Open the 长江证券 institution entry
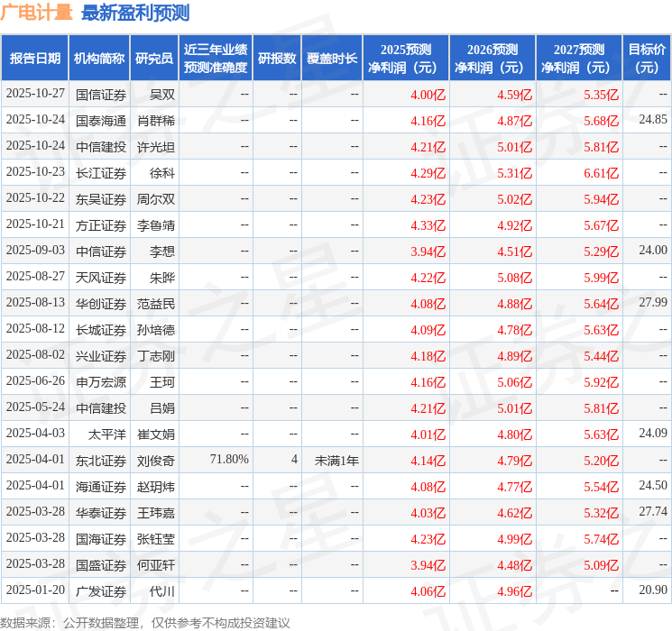The width and height of the screenshot is (672, 631). pyautogui.click(x=101, y=172)
